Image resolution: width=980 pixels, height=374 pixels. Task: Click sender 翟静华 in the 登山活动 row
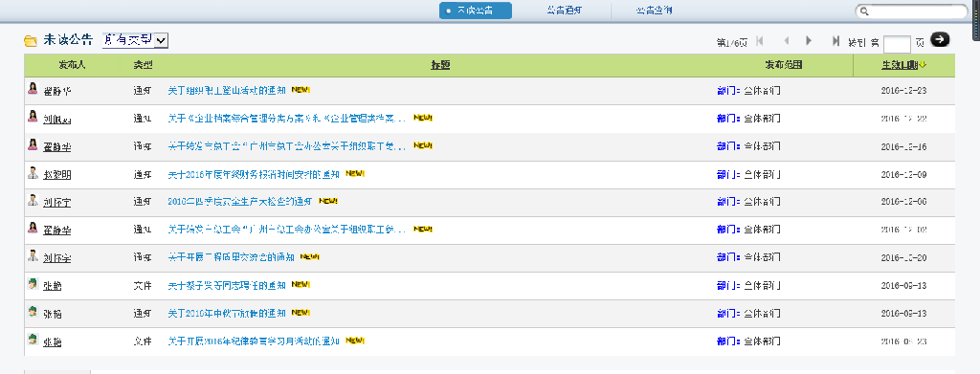(x=56, y=91)
